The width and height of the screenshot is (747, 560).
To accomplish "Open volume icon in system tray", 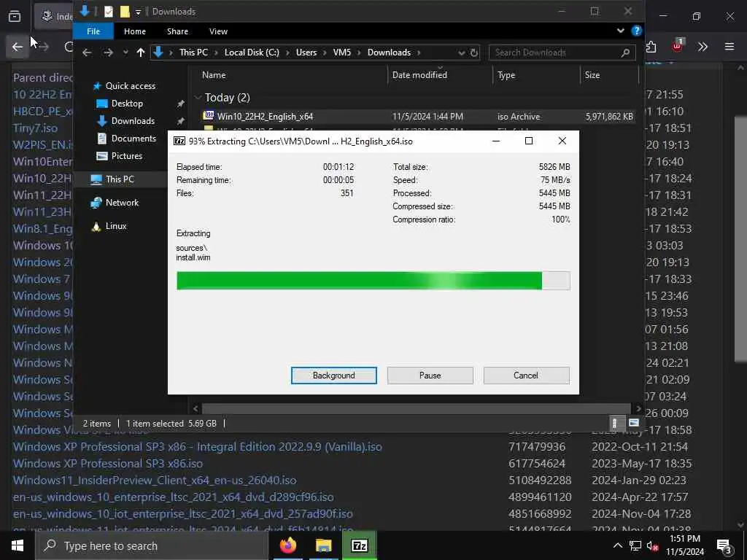I will 653,545.
